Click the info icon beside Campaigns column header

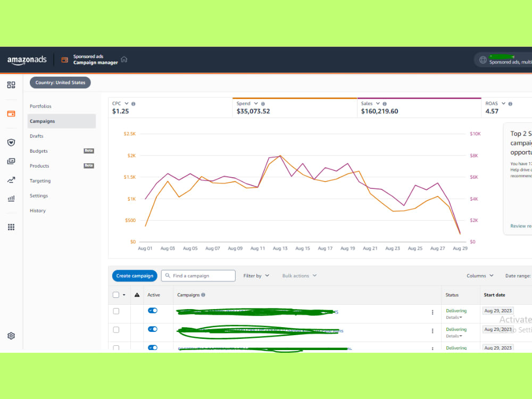point(203,295)
